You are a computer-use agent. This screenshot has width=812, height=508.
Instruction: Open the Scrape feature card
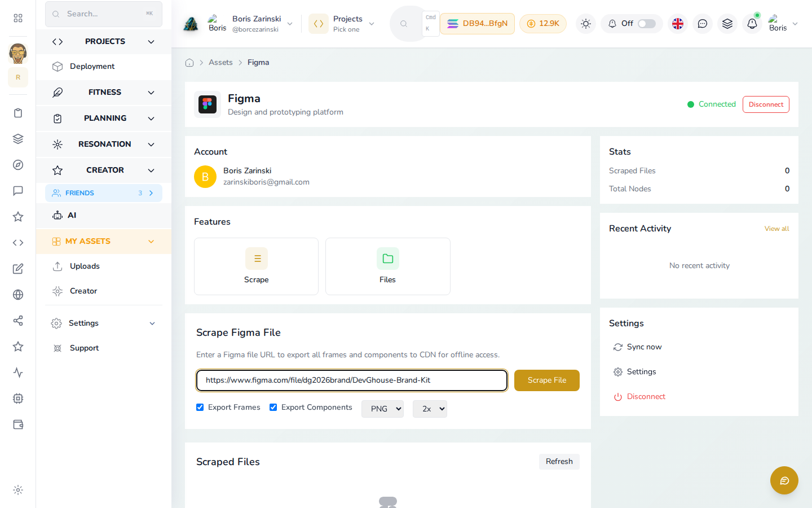tap(257, 266)
